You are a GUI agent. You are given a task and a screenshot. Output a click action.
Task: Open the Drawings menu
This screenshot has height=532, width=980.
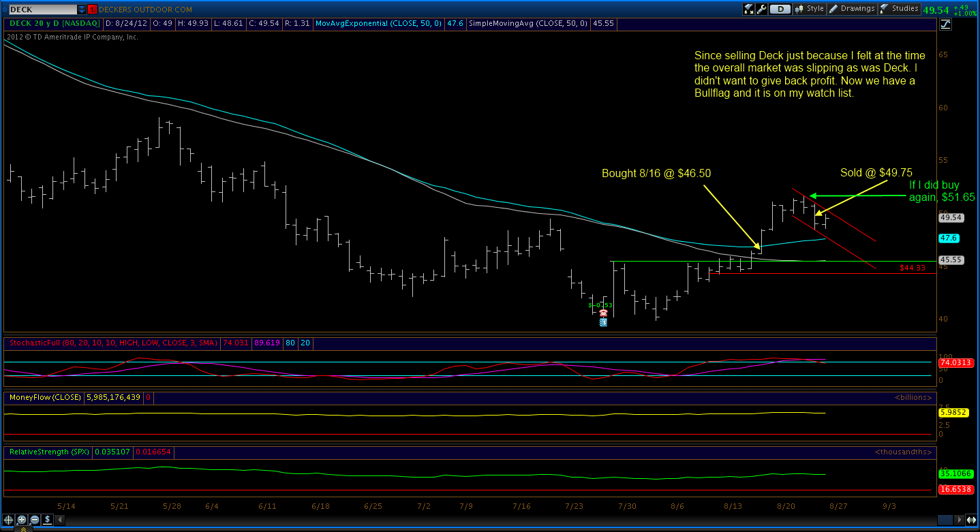pos(851,9)
